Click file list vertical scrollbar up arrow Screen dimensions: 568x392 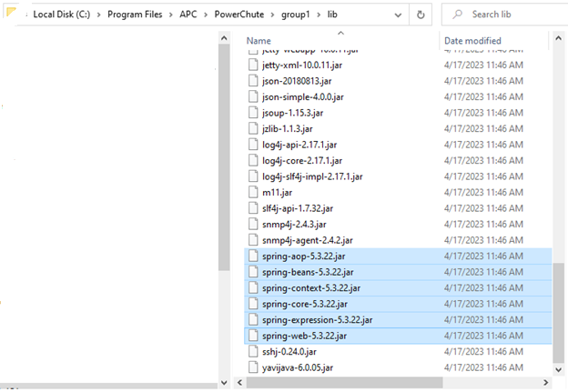pos(558,38)
